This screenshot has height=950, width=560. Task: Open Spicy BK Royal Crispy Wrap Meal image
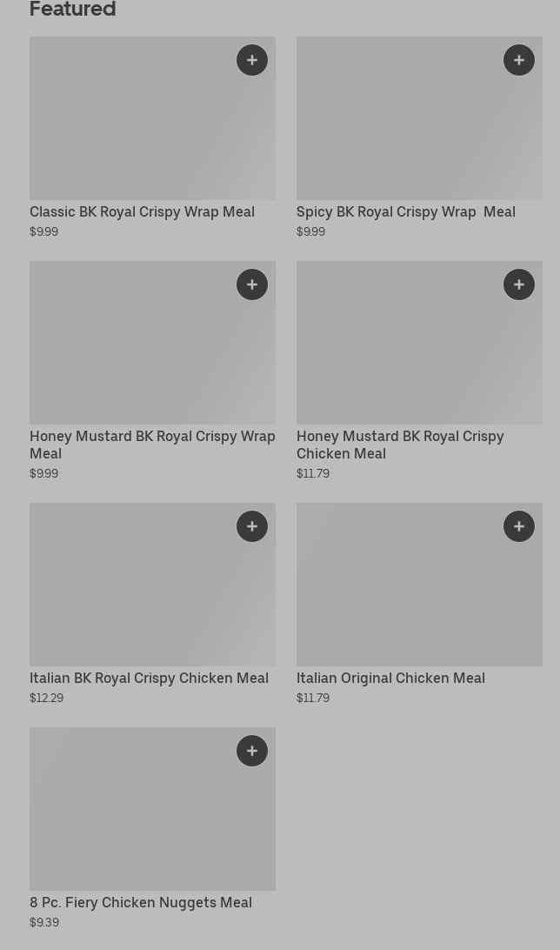(x=419, y=118)
